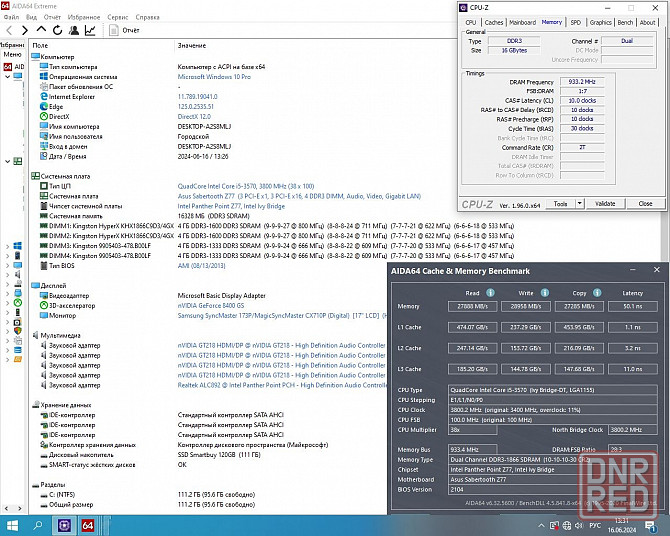Expand the Windows logo sidebar node

coord(7,246)
